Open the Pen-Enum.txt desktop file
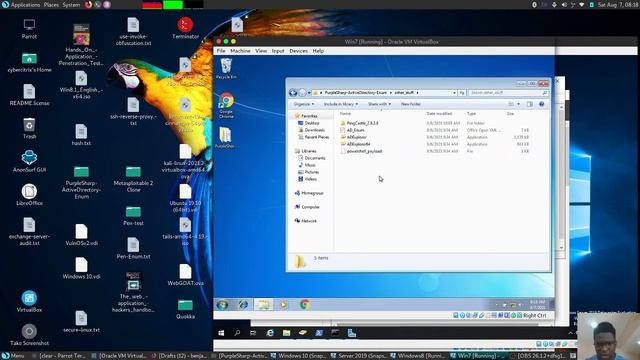This screenshot has height=360, width=640. pyautogui.click(x=133, y=248)
